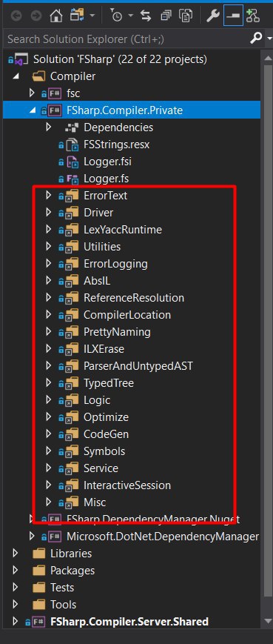273x644 pixels.
Task: Click the Logger.fs file icon
Action: pyautogui.click(x=72, y=179)
